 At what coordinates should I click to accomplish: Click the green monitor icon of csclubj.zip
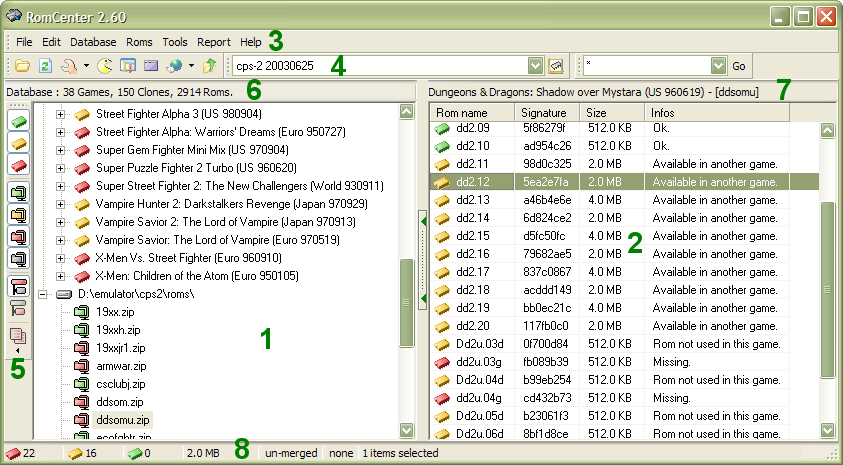[82, 384]
